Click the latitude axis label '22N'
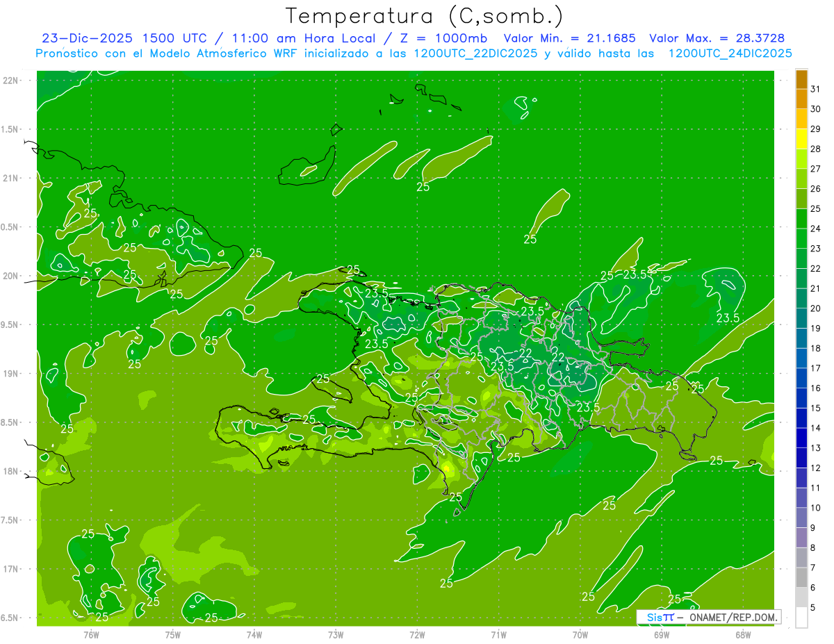The height and width of the screenshot is (644, 834). [12, 81]
